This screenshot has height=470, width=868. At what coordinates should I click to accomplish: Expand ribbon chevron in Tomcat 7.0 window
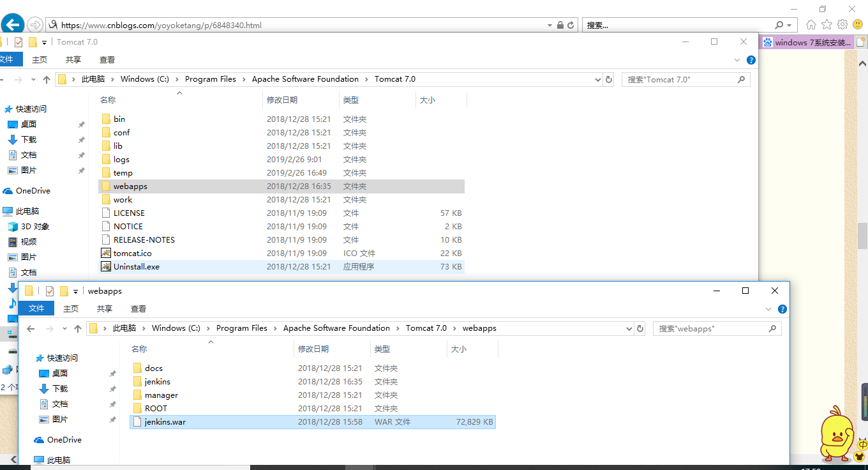pyautogui.click(x=738, y=60)
